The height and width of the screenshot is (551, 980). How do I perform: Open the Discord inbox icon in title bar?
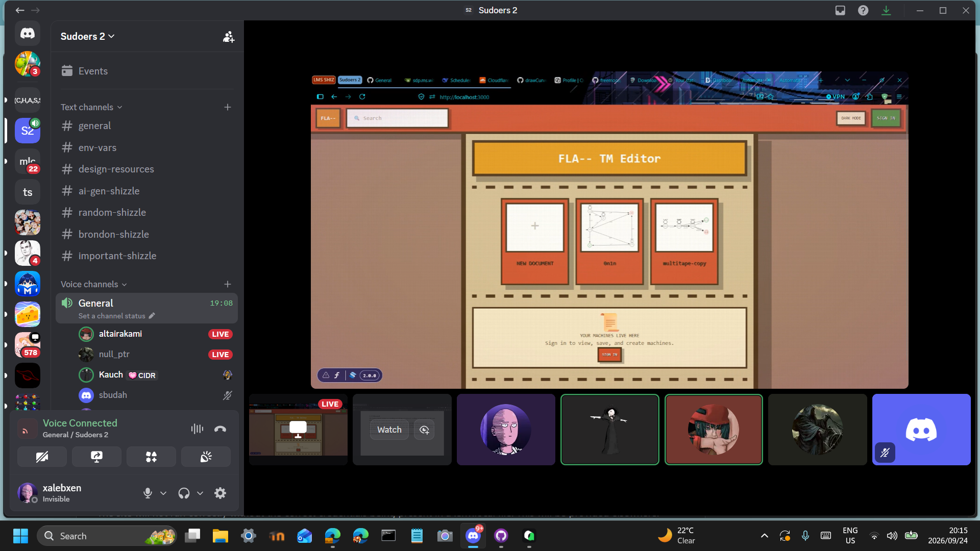point(840,10)
